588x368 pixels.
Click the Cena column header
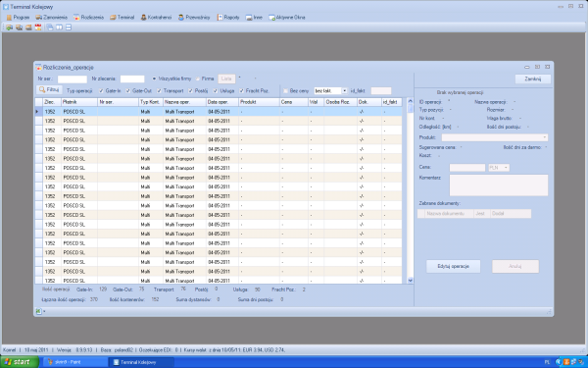pyautogui.click(x=294, y=102)
